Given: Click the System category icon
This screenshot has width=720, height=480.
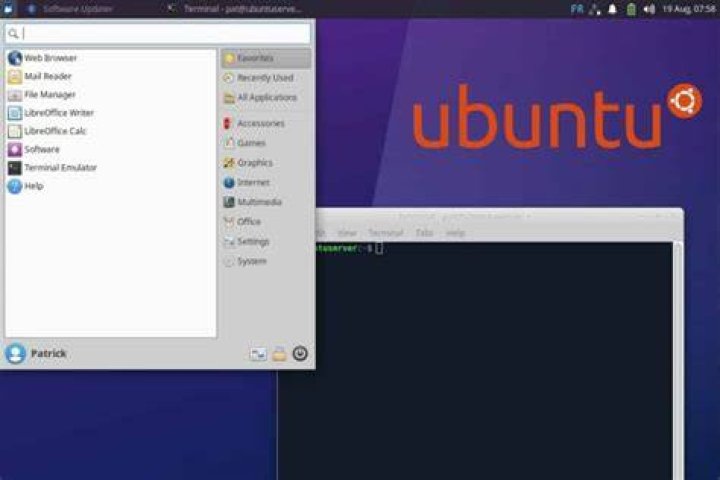Looking at the screenshot, I should click(x=229, y=261).
